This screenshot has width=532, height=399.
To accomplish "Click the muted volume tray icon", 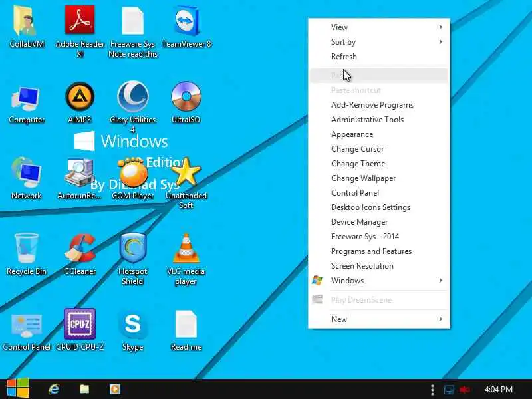I will (x=465, y=390).
